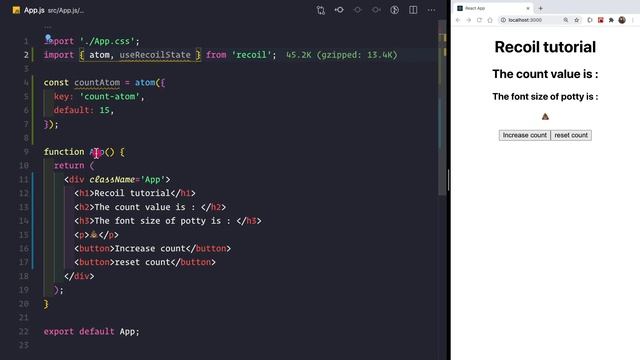Click useRecoilState in the import line
The height and width of the screenshot is (360, 640).
(x=155, y=55)
